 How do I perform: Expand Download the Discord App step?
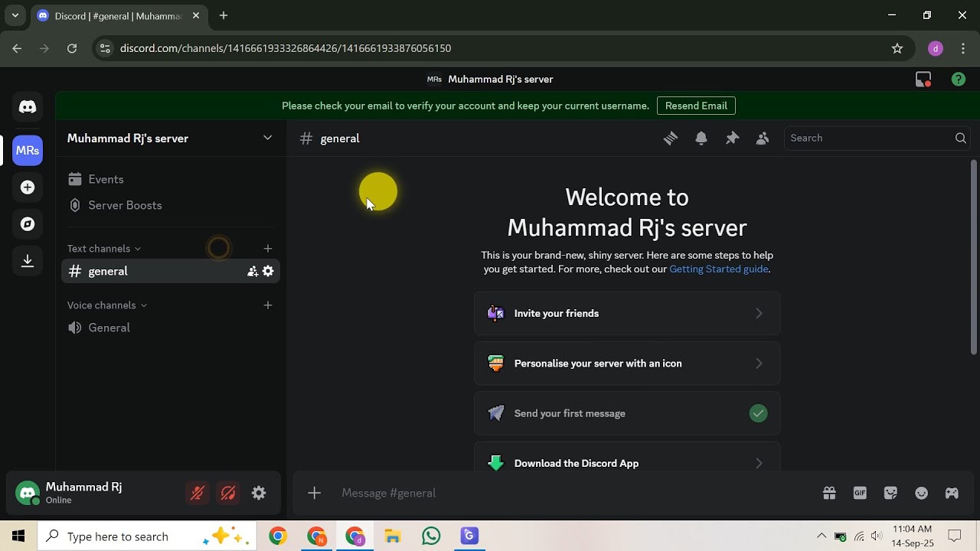[x=627, y=458]
